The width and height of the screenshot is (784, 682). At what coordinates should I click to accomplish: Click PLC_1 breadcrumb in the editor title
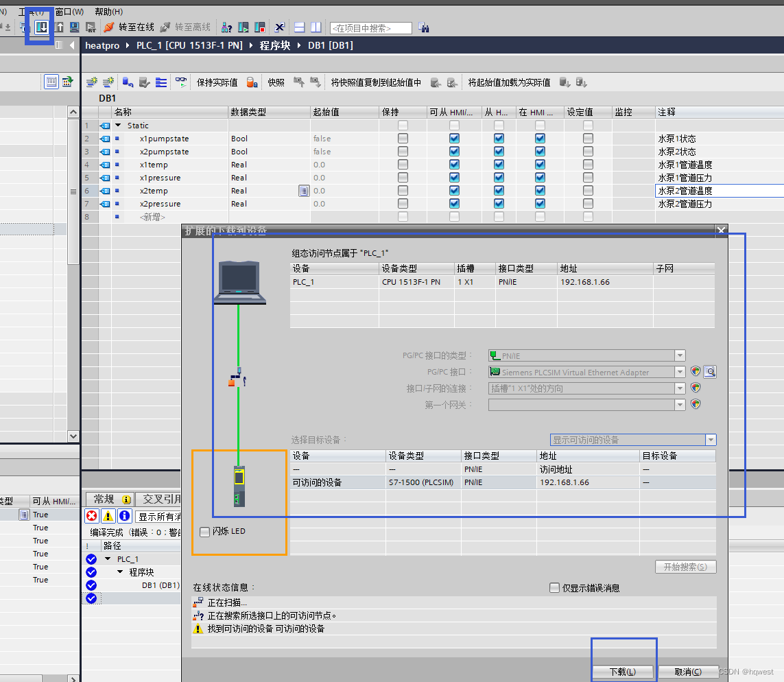[x=189, y=45]
